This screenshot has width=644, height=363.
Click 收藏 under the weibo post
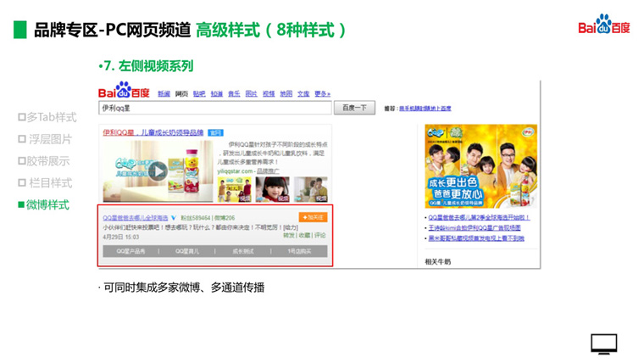pyautogui.click(x=304, y=236)
